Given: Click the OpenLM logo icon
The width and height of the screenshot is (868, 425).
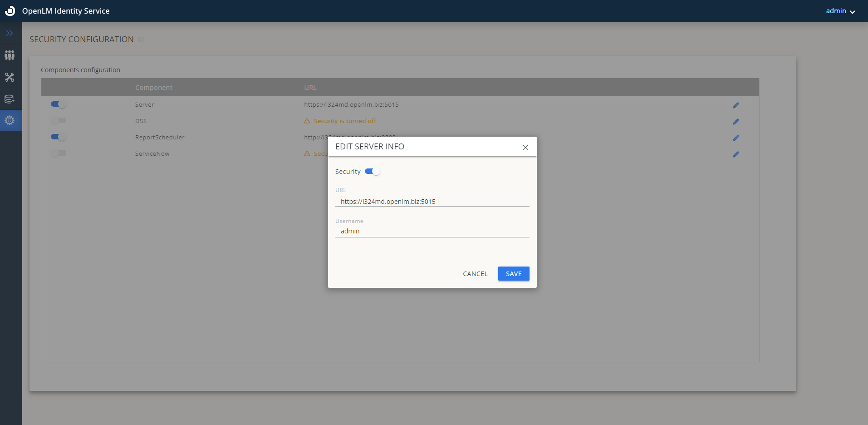Looking at the screenshot, I should point(10,11).
